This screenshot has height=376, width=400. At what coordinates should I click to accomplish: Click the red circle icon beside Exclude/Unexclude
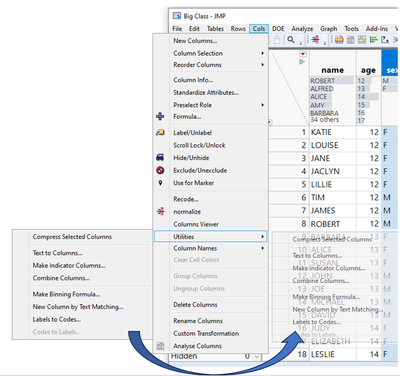160,170
